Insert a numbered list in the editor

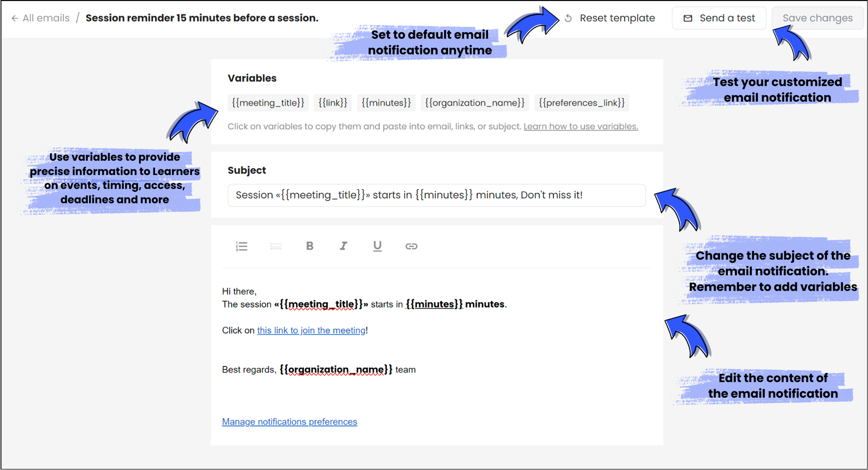coord(242,246)
